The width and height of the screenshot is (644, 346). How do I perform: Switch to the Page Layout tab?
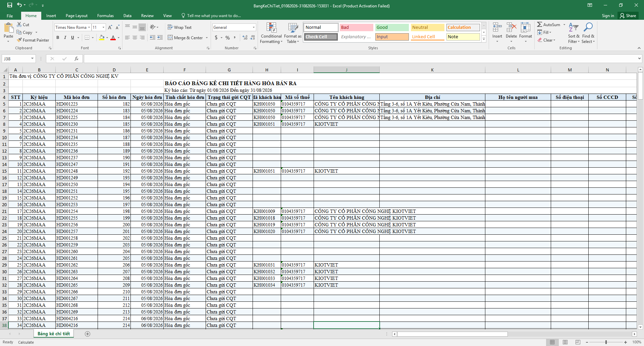76,16
